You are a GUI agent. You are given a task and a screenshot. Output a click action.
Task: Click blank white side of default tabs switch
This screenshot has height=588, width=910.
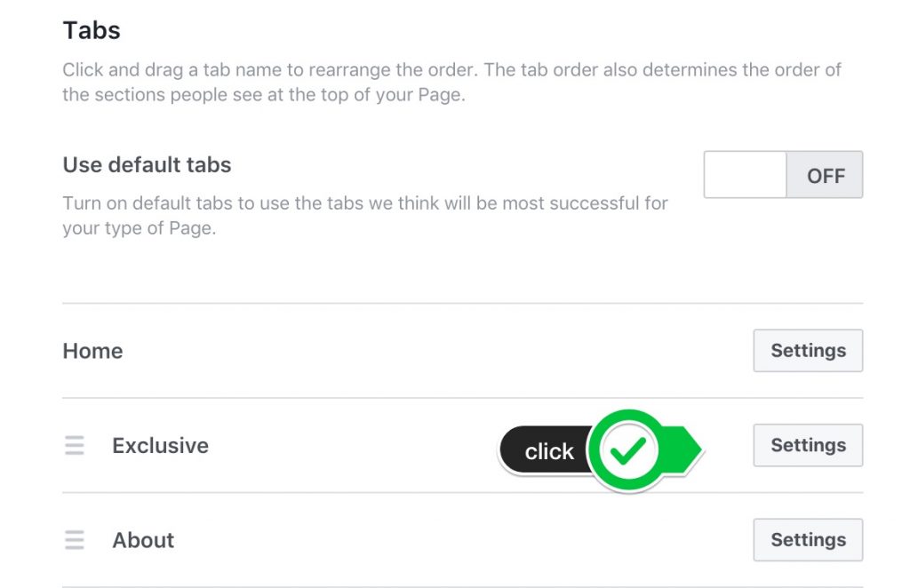(746, 175)
